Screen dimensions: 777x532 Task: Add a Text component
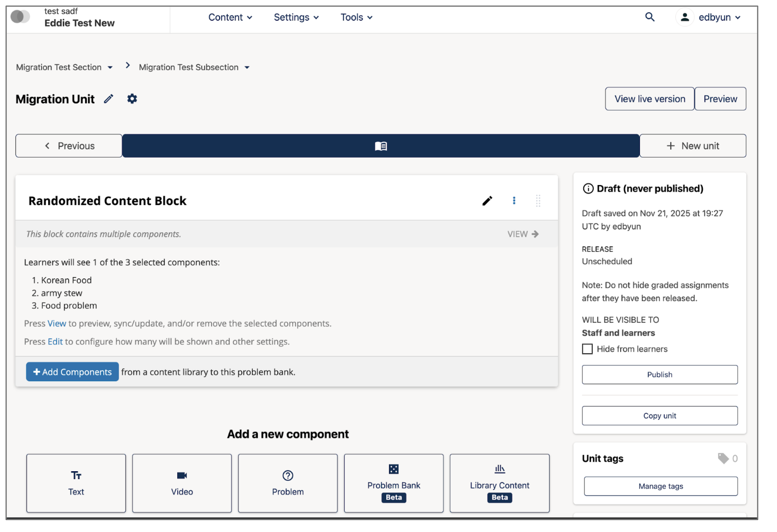(76, 483)
